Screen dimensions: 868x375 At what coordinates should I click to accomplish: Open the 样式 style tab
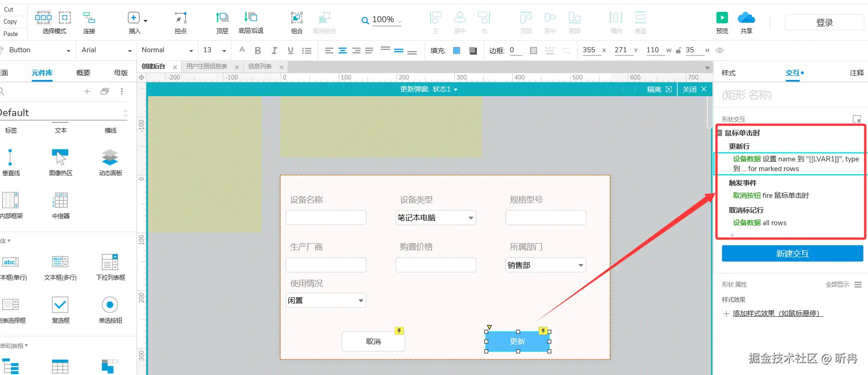[x=728, y=73]
